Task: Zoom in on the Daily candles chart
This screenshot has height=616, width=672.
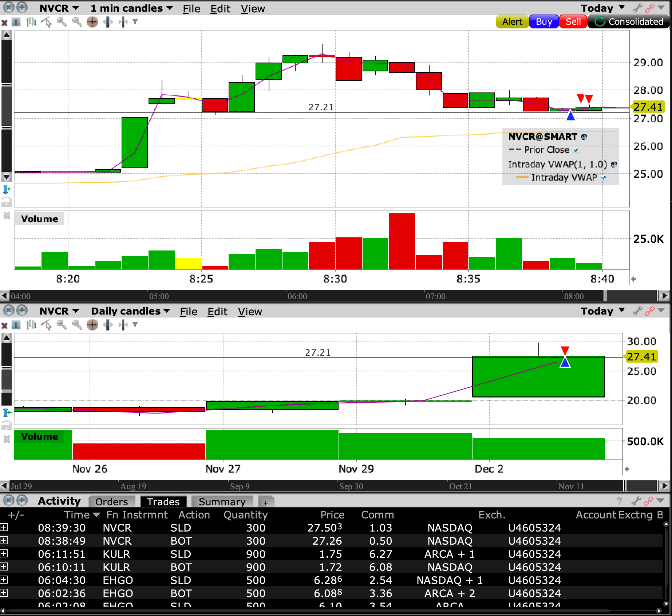Action: point(62,325)
